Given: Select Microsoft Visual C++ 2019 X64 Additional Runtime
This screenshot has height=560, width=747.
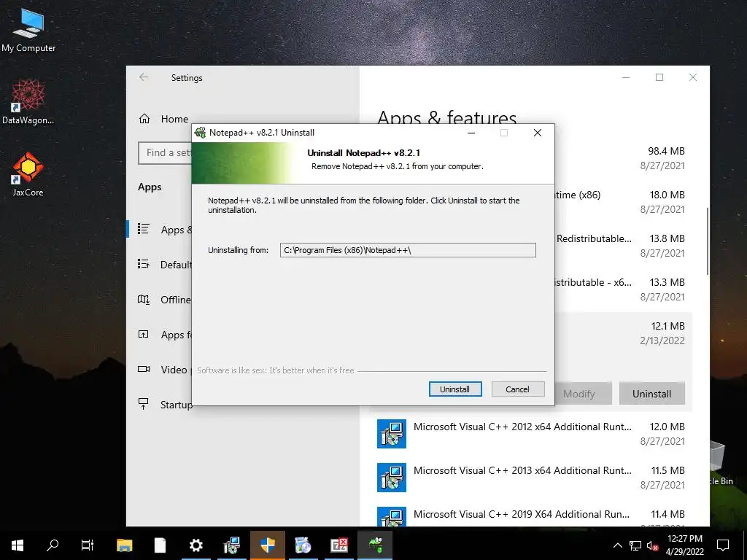Looking at the screenshot, I should point(531,514).
